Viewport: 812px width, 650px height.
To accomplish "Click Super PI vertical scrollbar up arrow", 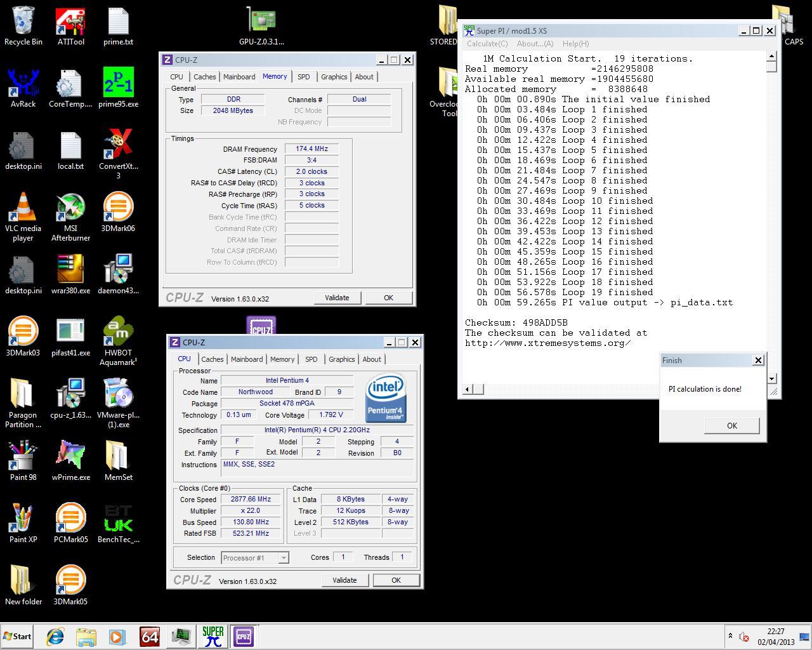I will (771, 56).
